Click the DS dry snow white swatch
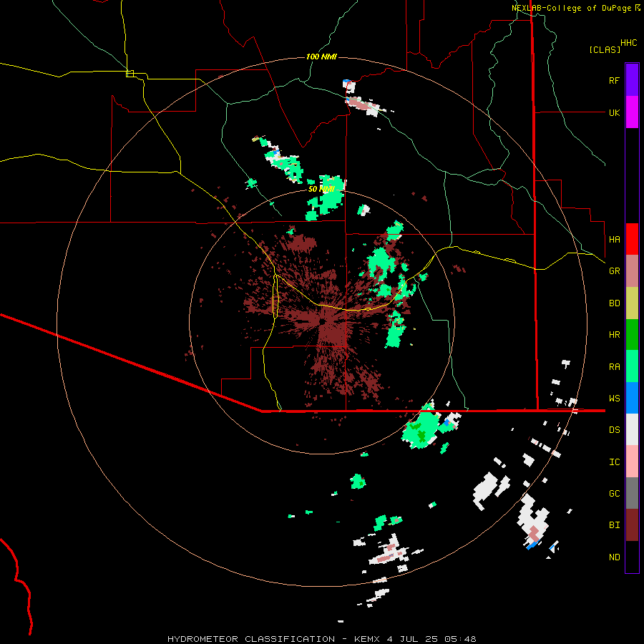The image size is (644, 644). coord(632,429)
